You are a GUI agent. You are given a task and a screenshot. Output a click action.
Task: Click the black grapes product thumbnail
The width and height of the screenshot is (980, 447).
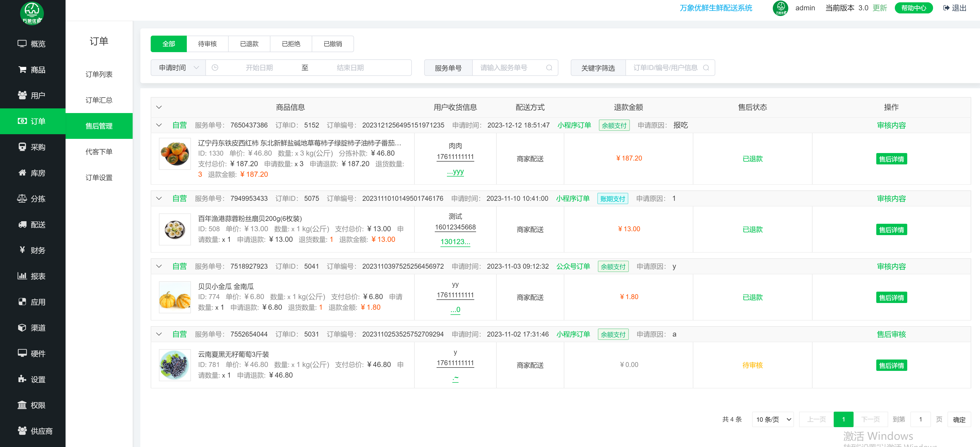pyautogui.click(x=175, y=365)
